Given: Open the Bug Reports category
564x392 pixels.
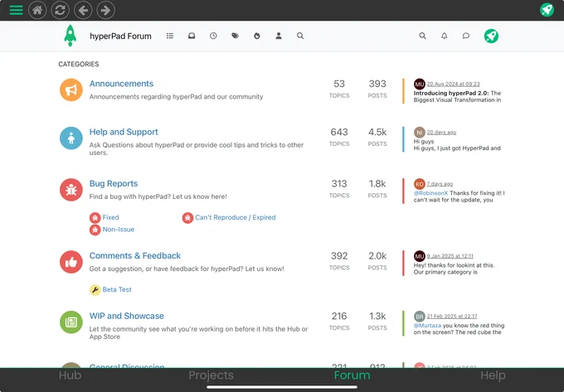Looking at the screenshot, I should point(114,183).
